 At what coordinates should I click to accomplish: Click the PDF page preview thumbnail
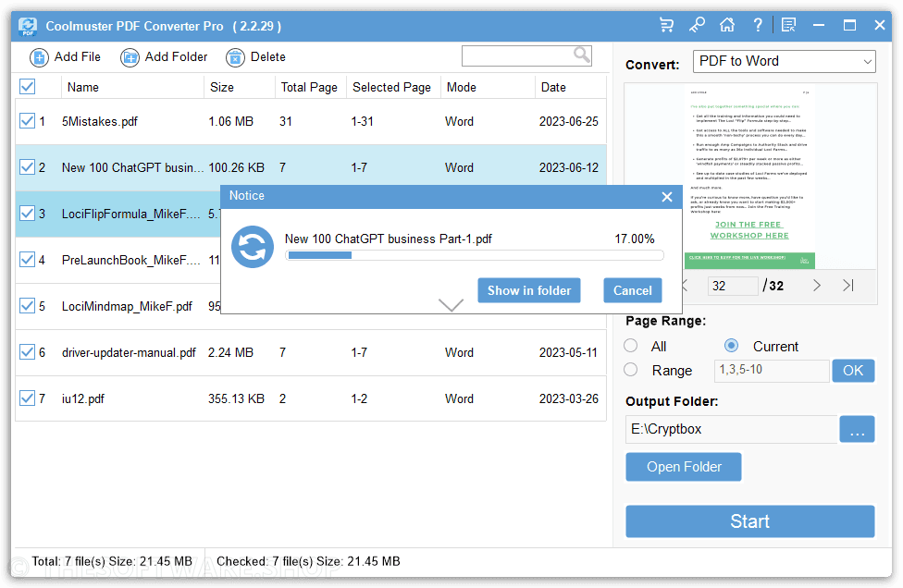coord(749,178)
